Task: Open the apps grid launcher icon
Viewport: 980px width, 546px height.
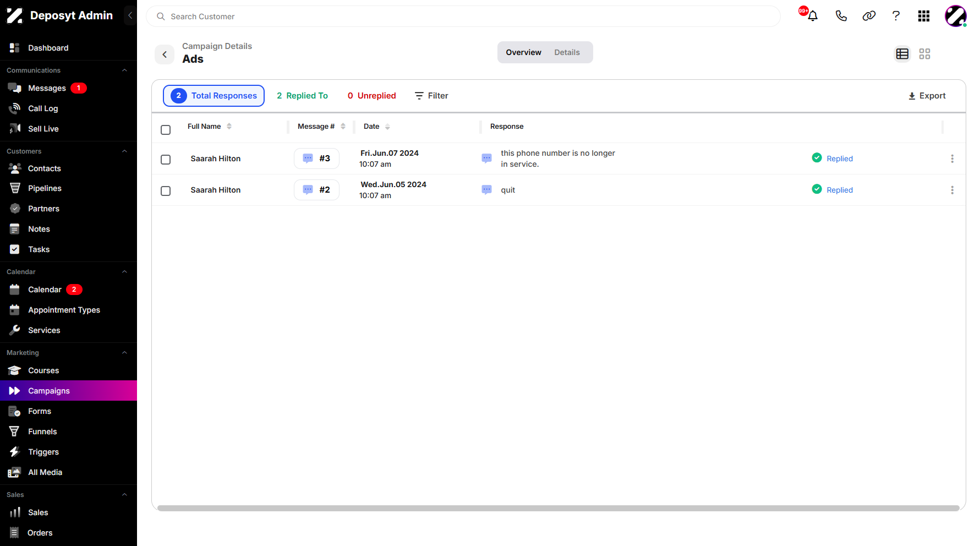Action: (924, 16)
